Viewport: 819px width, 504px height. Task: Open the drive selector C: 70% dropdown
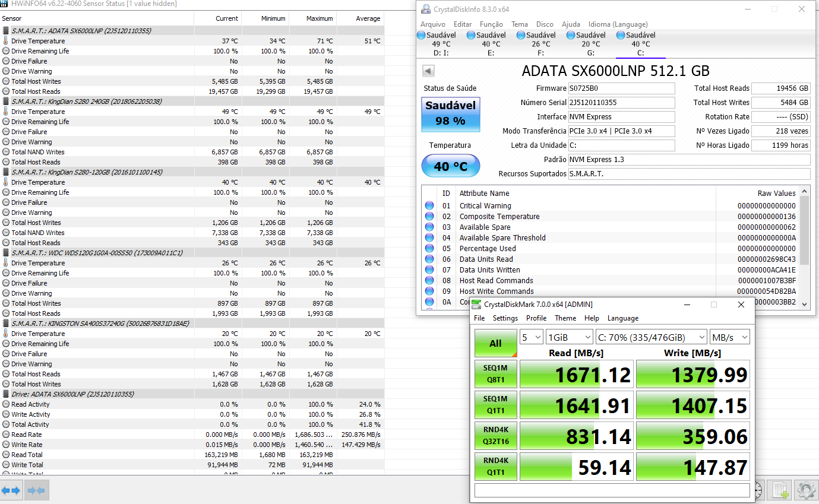click(651, 337)
